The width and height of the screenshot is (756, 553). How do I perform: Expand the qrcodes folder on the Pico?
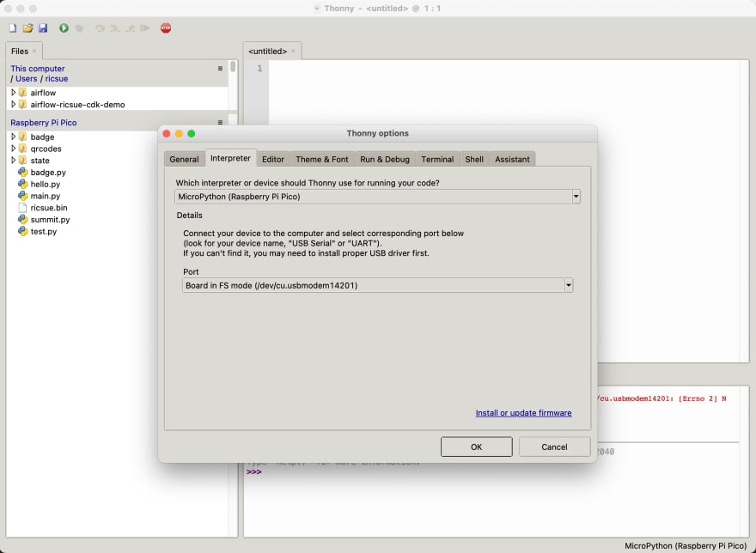(x=14, y=149)
